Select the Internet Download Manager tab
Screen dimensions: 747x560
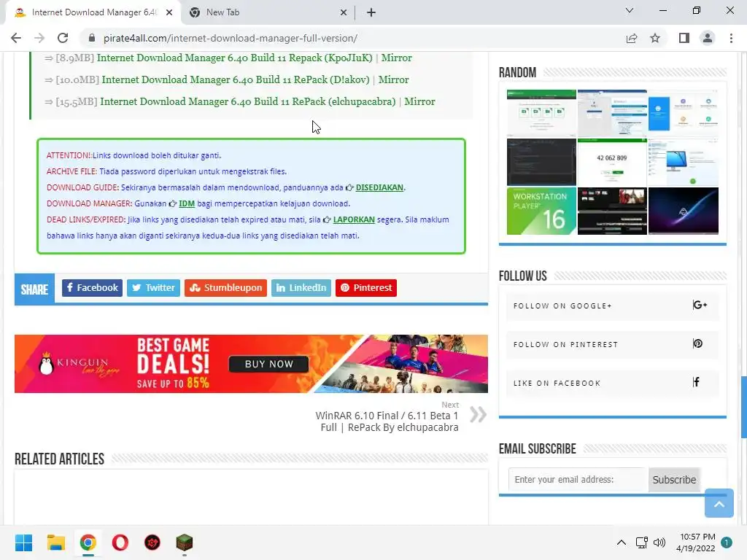pyautogui.click(x=93, y=12)
